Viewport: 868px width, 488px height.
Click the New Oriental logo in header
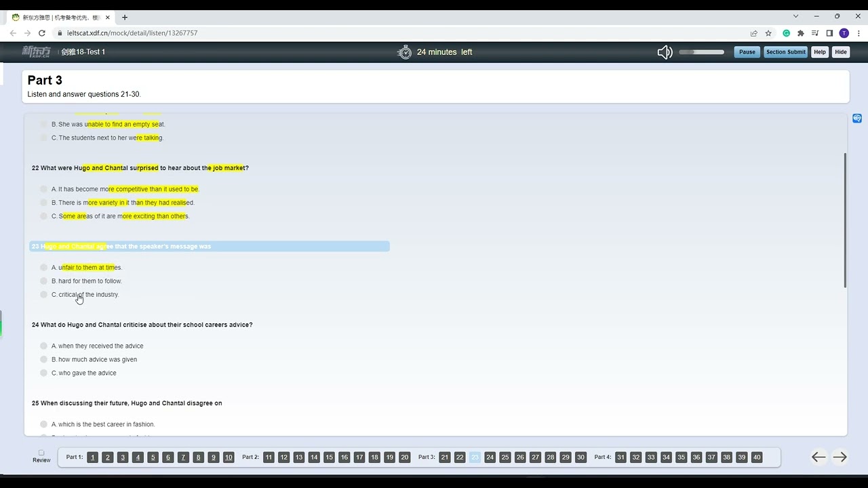pos(36,52)
